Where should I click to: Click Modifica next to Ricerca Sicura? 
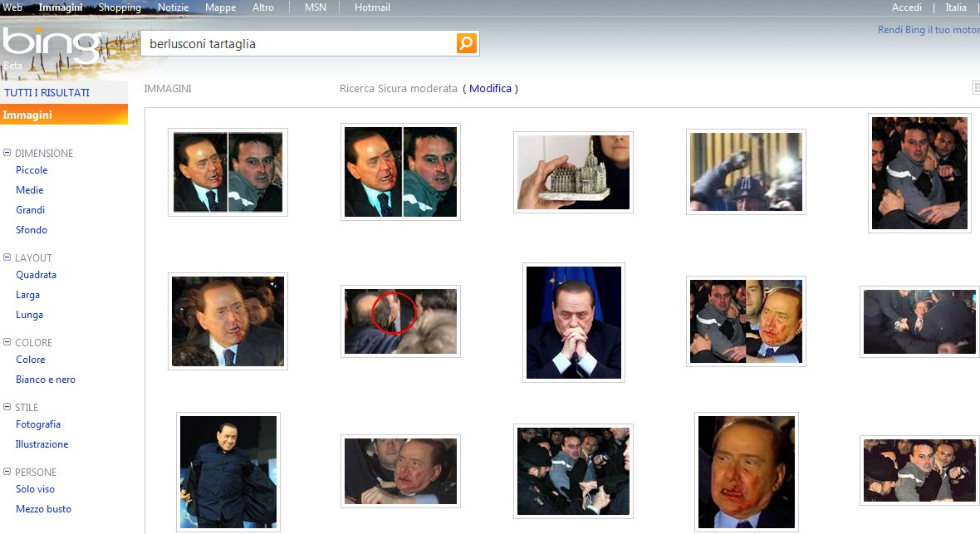[x=490, y=88]
